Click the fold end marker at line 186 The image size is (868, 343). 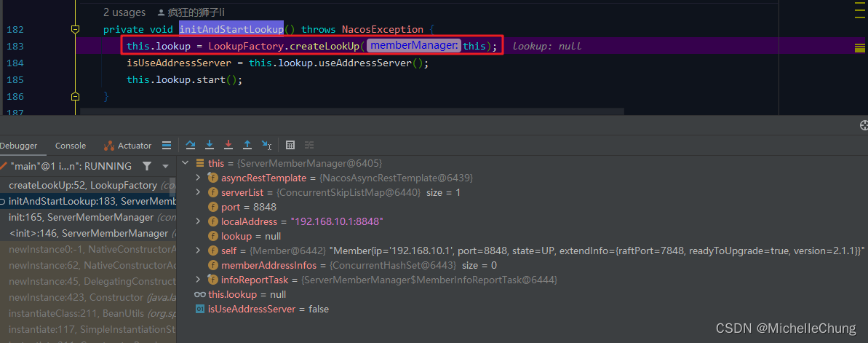pyautogui.click(x=75, y=96)
